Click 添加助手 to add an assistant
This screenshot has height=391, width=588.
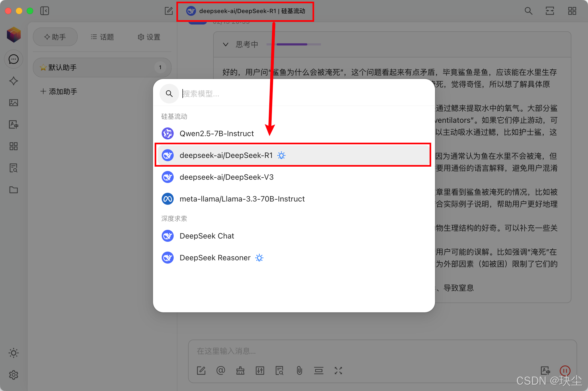click(x=59, y=91)
